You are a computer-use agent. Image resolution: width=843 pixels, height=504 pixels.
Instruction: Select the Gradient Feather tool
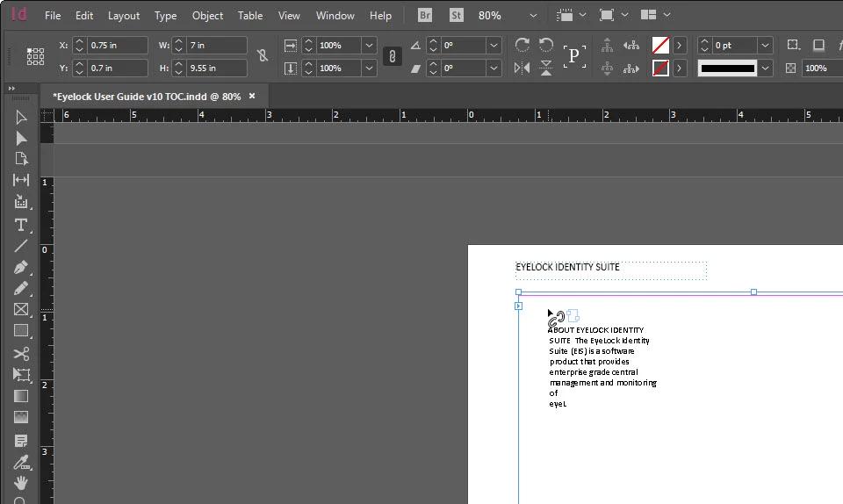pos(21,417)
